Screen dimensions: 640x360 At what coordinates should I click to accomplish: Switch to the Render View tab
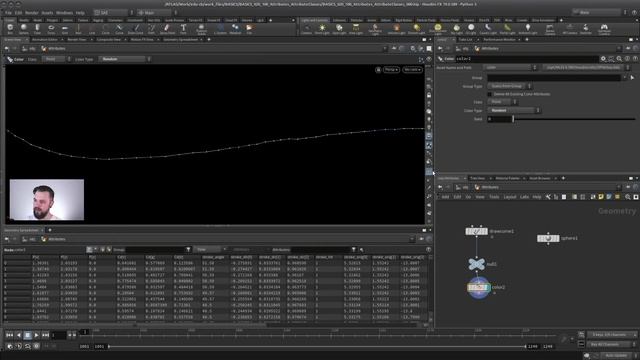[77, 40]
